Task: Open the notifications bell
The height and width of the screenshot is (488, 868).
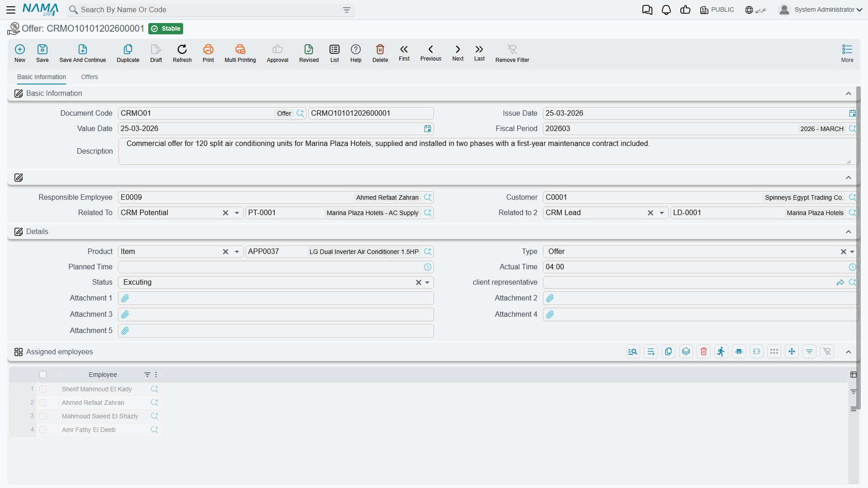Action: pyautogui.click(x=666, y=10)
